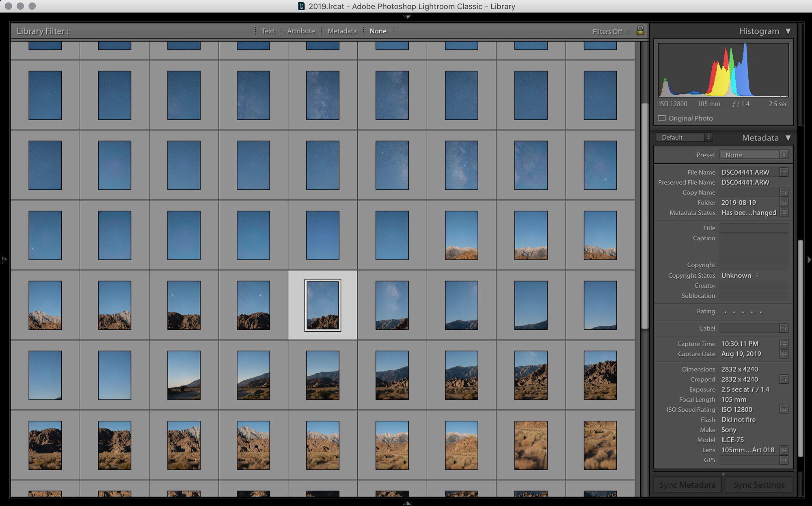Show the top panel via edge arrow
The height and width of the screenshot is (506, 812).
pyautogui.click(x=407, y=17)
